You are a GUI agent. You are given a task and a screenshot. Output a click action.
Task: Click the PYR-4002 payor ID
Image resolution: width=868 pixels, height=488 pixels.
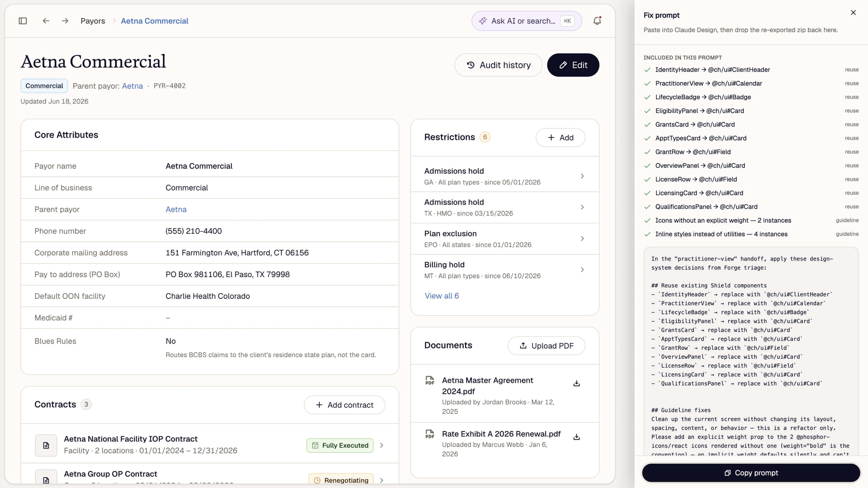(x=170, y=86)
